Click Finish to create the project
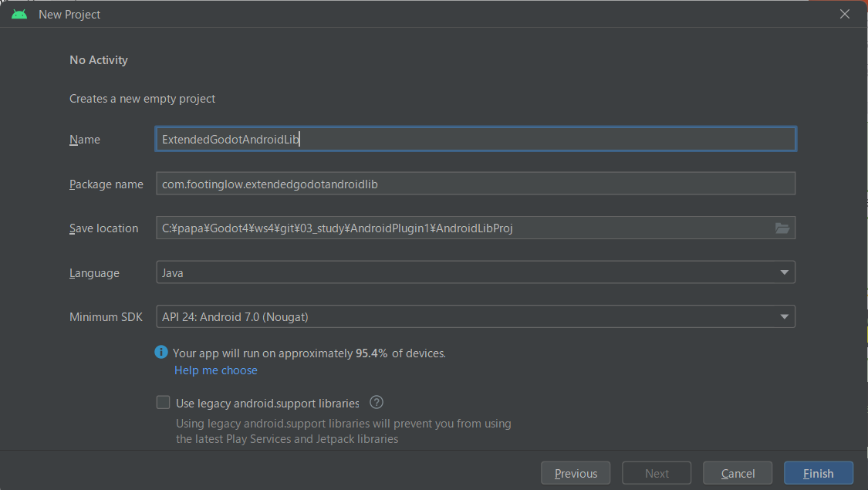Screen dimensions: 868x490 click(818, 473)
